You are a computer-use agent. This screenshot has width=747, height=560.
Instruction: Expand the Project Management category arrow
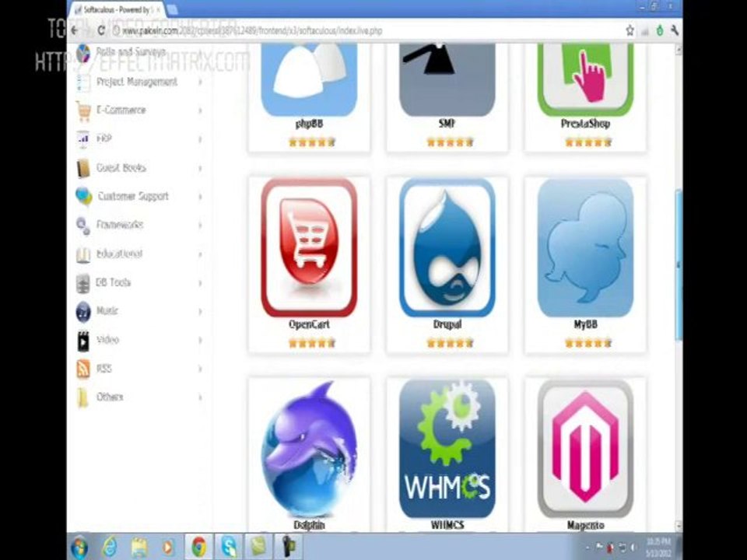200,82
